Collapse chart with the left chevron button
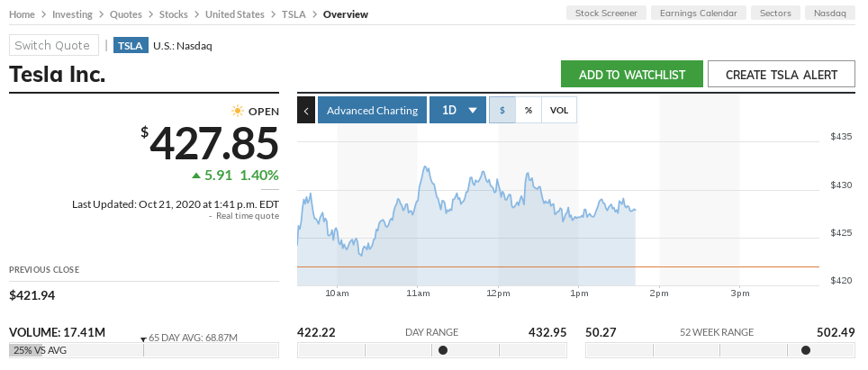 (306, 110)
